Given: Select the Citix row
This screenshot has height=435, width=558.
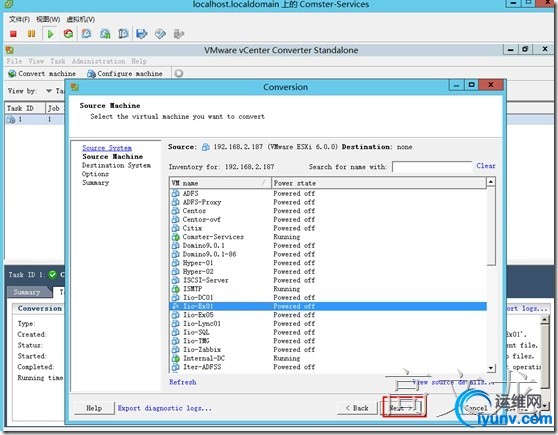Looking at the screenshot, I should [x=328, y=228].
